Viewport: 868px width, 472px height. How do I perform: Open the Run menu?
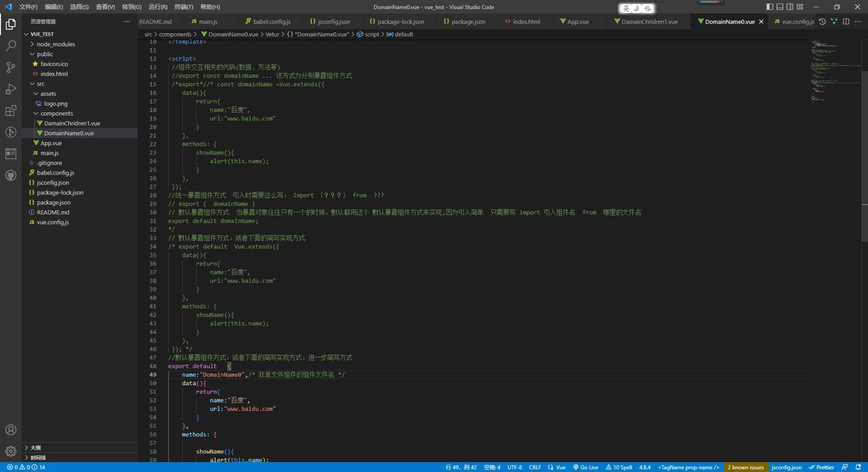[x=158, y=7]
